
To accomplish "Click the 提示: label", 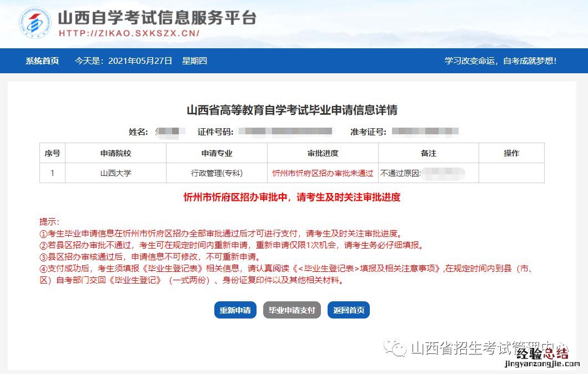I will [x=49, y=221].
